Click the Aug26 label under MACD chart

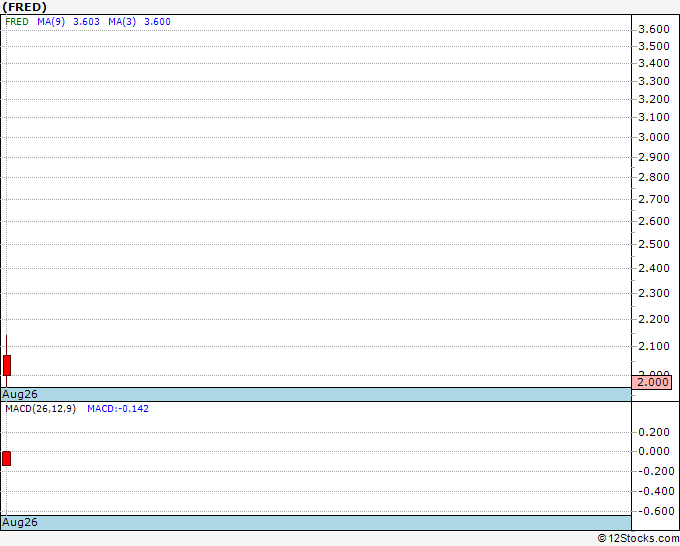20,522
